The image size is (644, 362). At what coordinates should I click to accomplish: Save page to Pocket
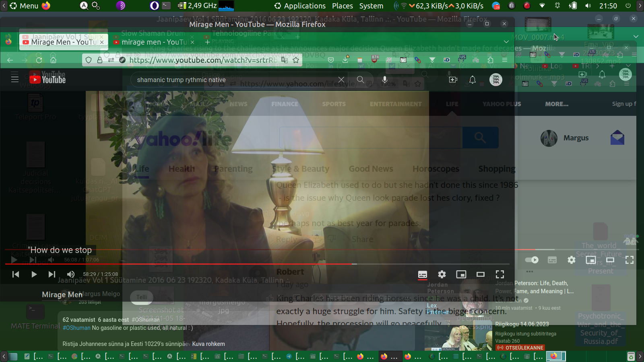click(x=331, y=60)
